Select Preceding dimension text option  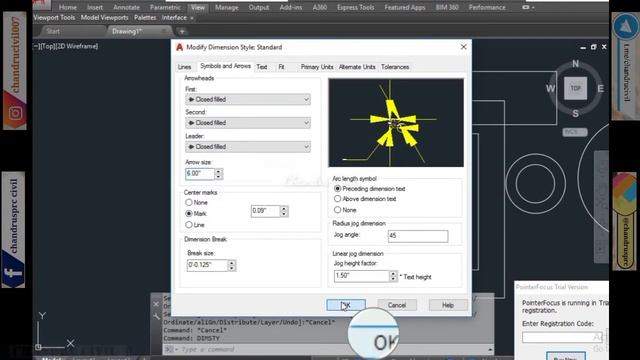pos(337,189)
